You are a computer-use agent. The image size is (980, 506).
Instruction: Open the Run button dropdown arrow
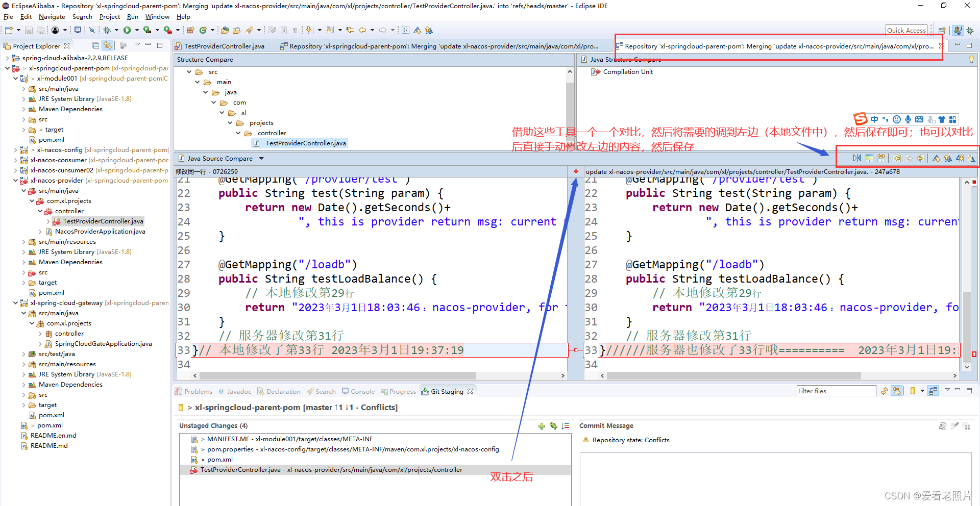(x=137, y=30)
